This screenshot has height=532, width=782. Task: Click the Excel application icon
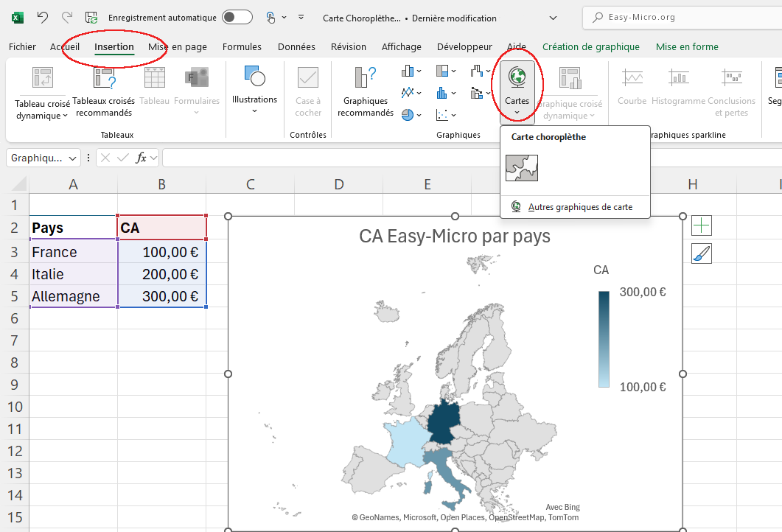point(18,18)
